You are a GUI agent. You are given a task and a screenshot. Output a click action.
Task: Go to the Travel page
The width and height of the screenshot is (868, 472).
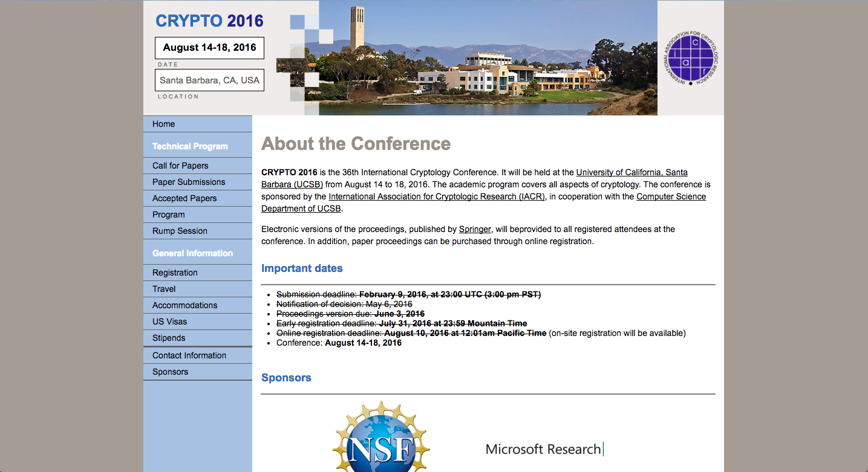[x=198, y=289]
